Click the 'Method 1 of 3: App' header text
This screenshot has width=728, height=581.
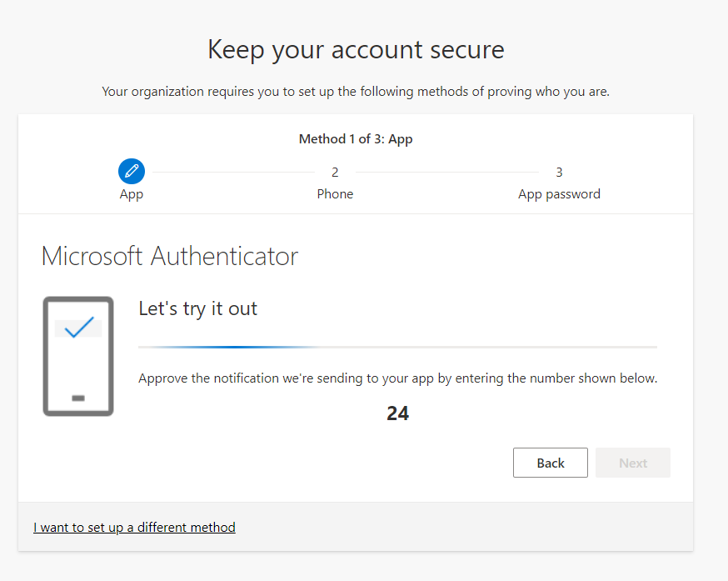pos(356,139)
